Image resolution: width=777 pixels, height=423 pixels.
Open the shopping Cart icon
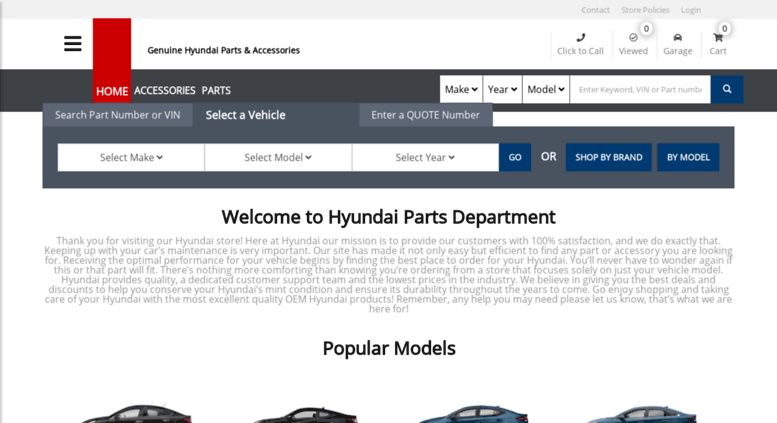(x=718, y=38)
